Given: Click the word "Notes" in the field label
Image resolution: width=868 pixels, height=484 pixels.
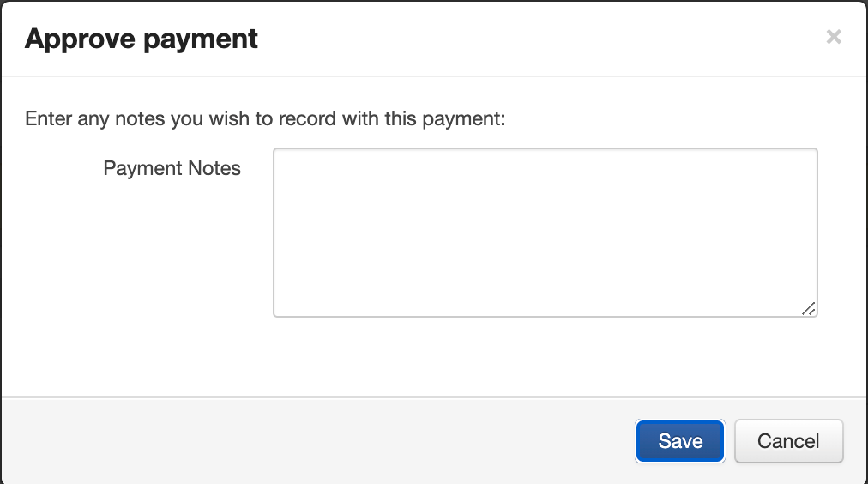Looking at the screenshot, I should [213, 168].
